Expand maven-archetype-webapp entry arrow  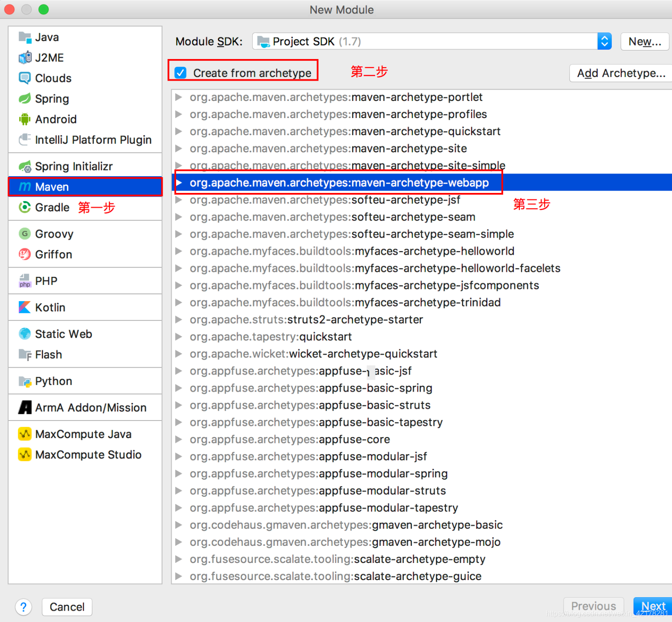(179, 183)
